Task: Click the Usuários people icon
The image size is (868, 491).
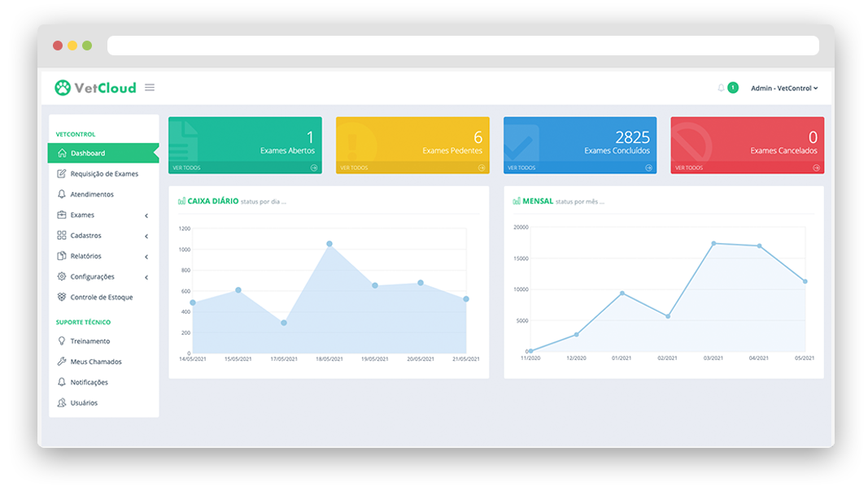Action: tap(62, 403)
